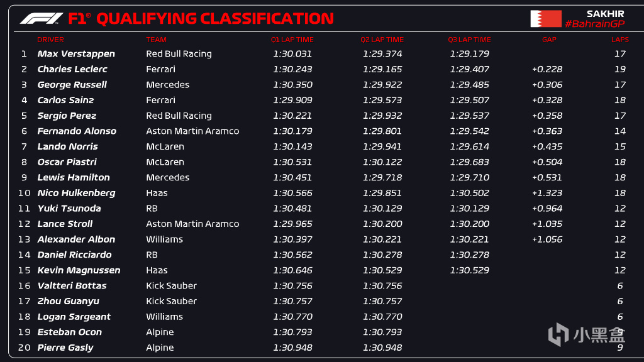Select driver Max Verstappen
The height and width of the screenshot is (362, 644).
pyautogui.click(x=76, y=54)
